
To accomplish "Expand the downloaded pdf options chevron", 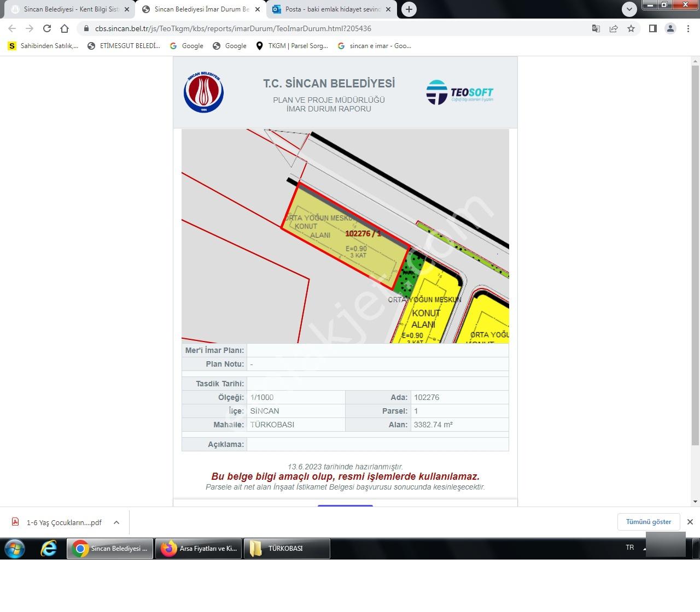I will [116, 522].
